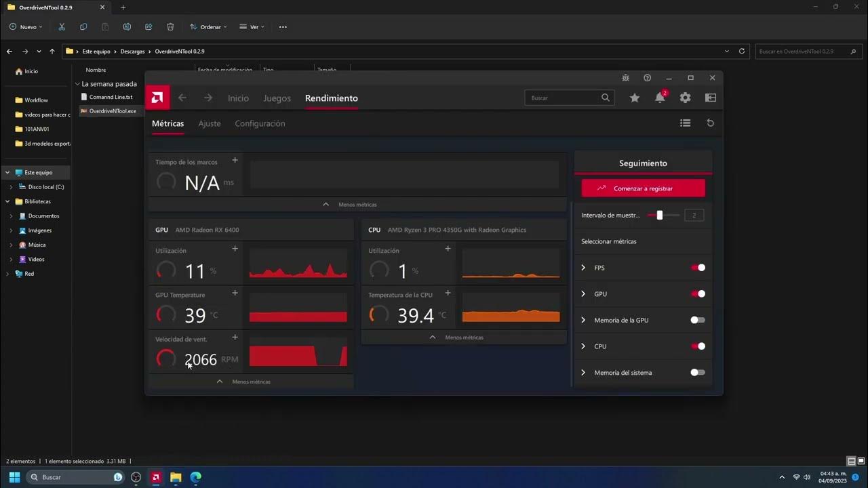Expand Disco local (C:) tree node
Viewport: 868px width, 488px height.
coord(11,187)
